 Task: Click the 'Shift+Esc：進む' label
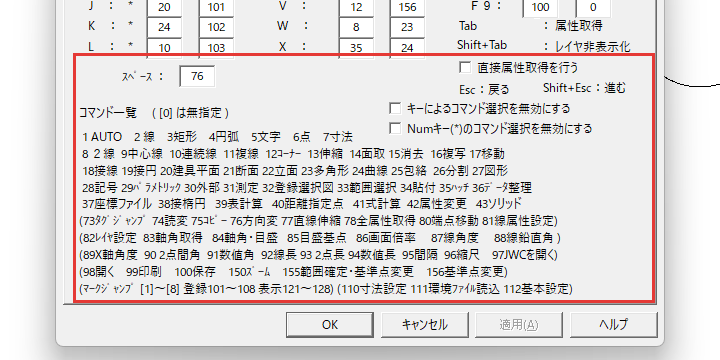click(x=584, y=88)
